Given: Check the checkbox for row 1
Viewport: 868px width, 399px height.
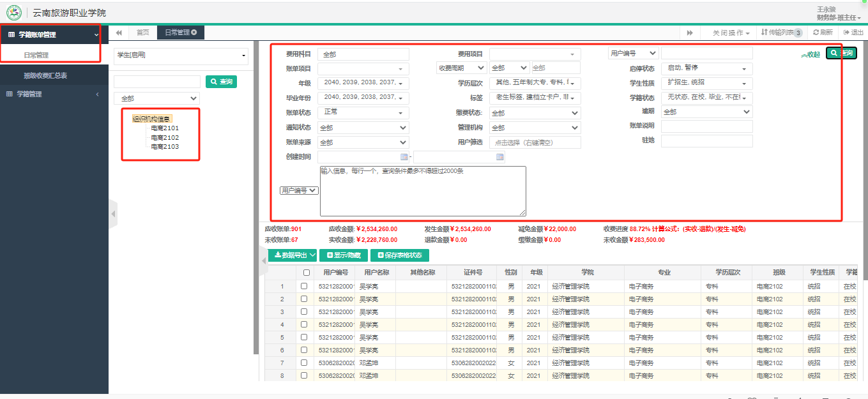Looking at the screenshot, I should coord(304,286).
